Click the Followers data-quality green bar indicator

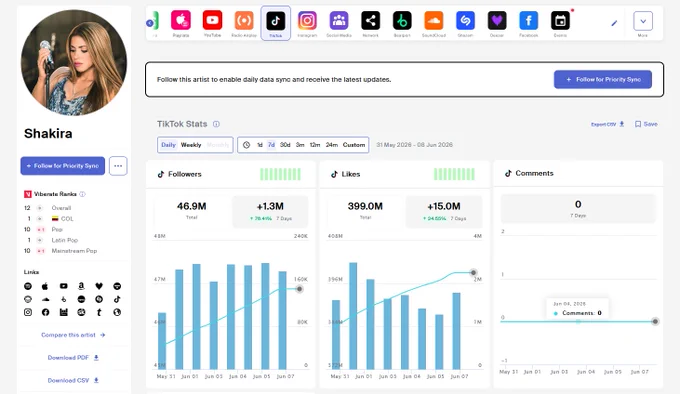click(x=280, y=174)
